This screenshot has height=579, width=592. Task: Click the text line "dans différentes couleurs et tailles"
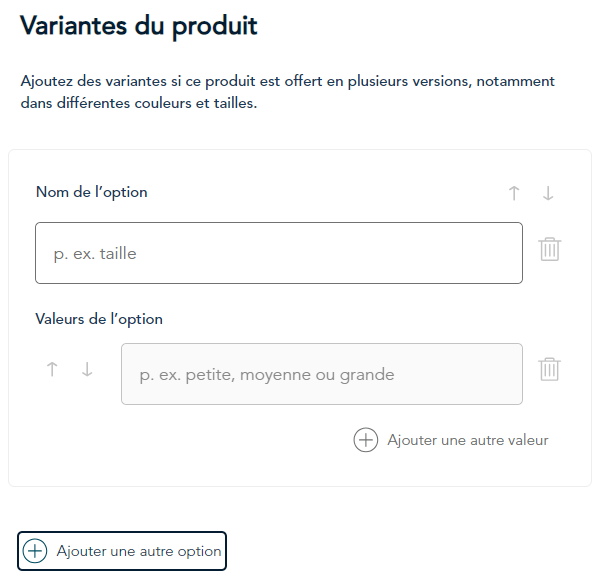(139, 103)
